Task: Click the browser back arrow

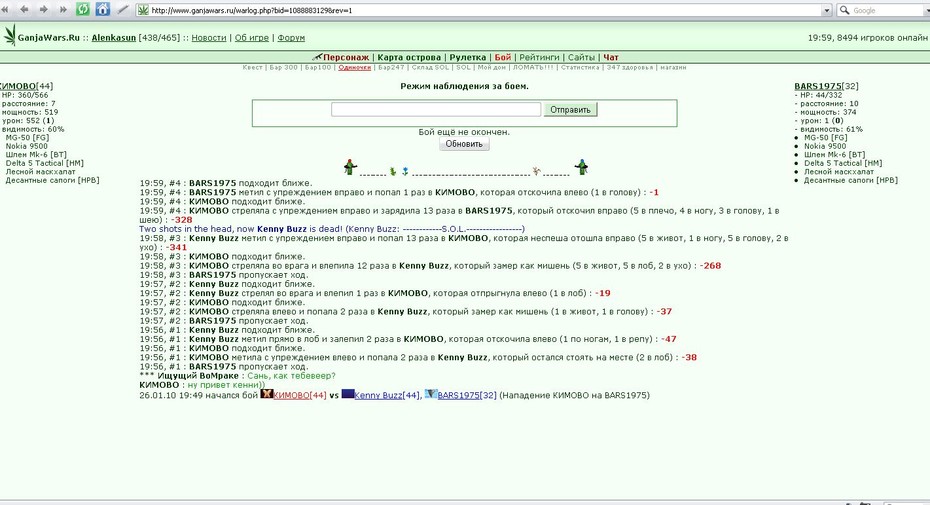Action: [x=24, y=9]
